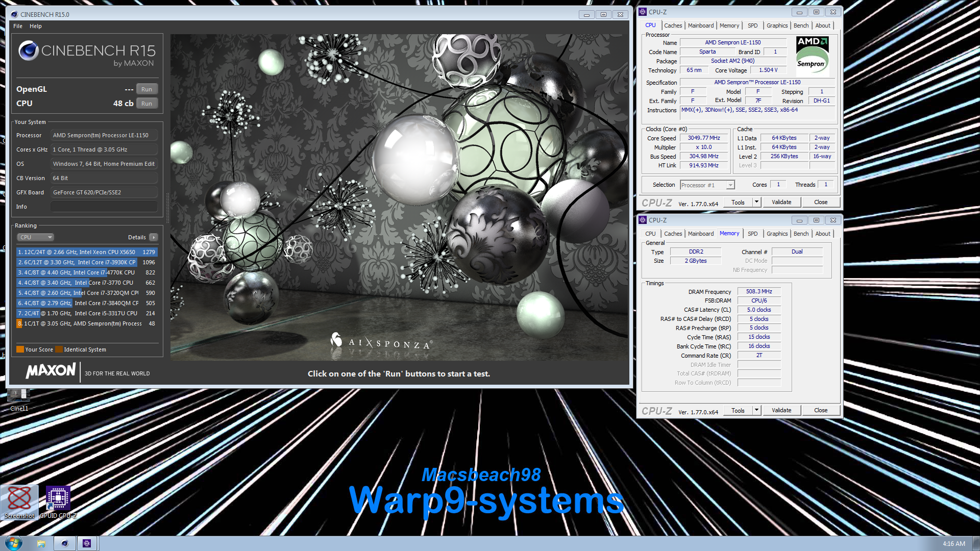Minimize the top CPU-Z window
980x551 pixels.
(799, 12)
